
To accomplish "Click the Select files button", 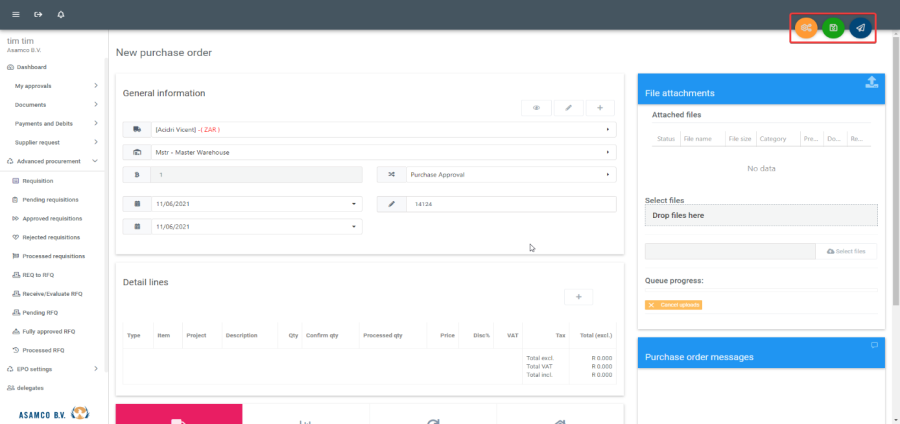I will pos(846,251).
